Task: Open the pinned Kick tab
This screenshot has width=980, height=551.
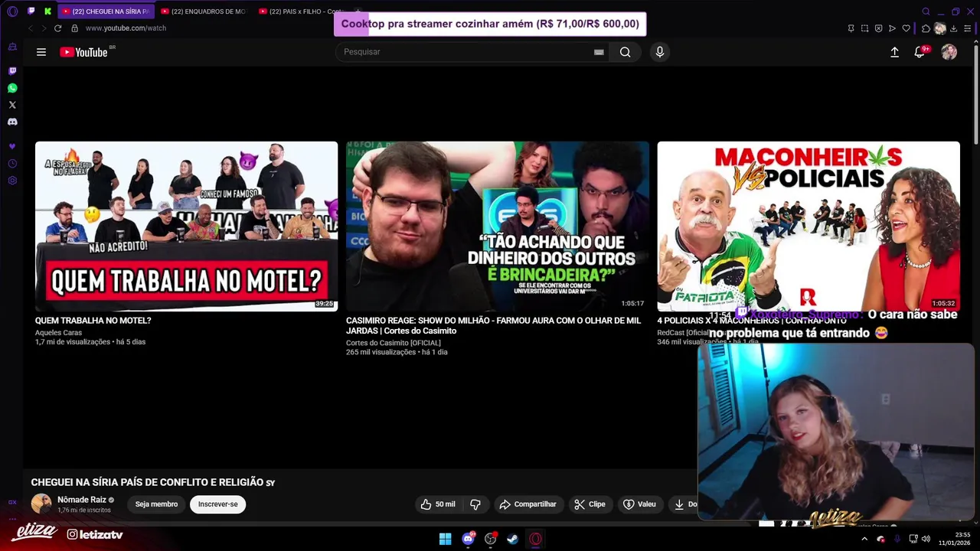Action: click(47, 11)
